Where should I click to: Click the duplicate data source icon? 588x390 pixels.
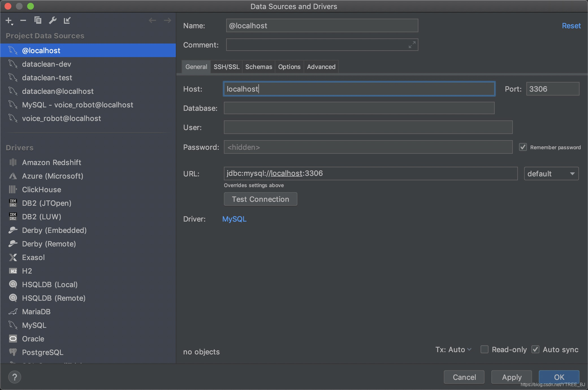click(38, 20)
